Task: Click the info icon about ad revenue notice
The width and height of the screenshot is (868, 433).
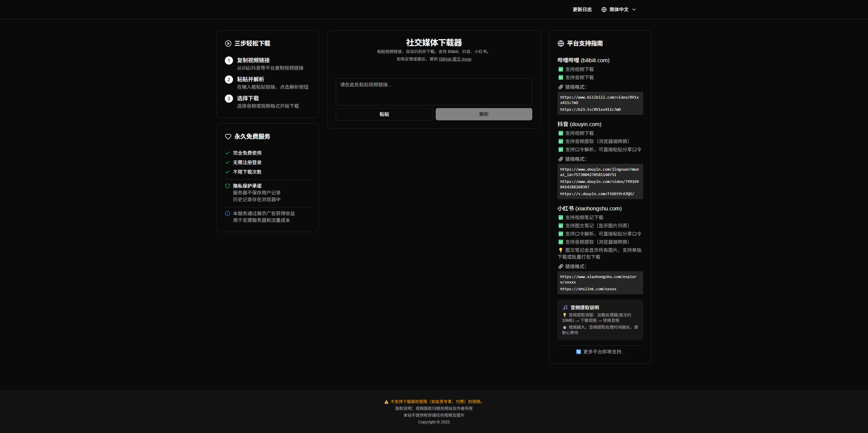Action: pyautogui.click(x=227, y=213)
